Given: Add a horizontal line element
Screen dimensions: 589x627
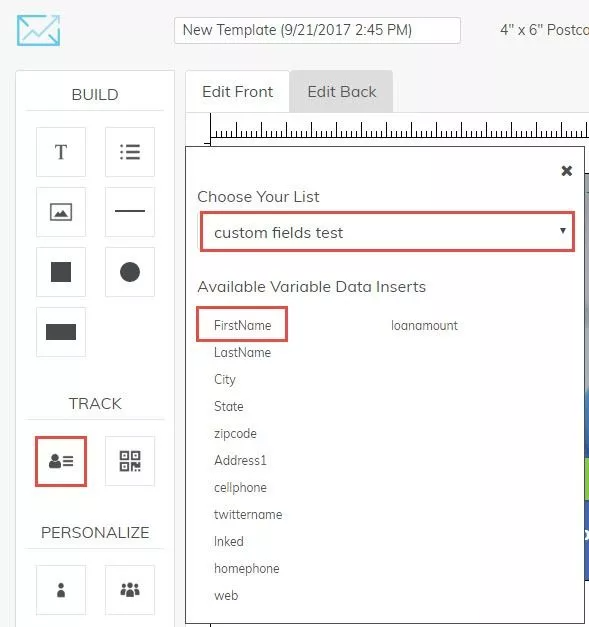Looking at the screenshot, I should (x=130, y=212).
